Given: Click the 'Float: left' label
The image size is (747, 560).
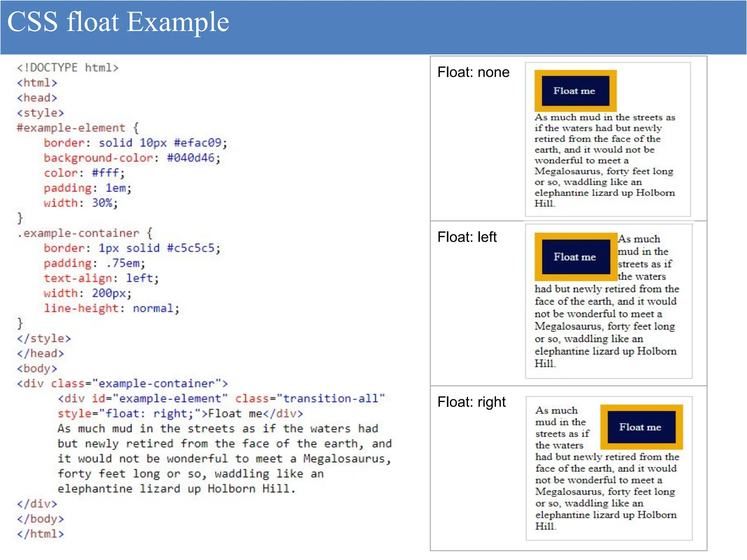Looking at the screenshot, I should 467,237.
